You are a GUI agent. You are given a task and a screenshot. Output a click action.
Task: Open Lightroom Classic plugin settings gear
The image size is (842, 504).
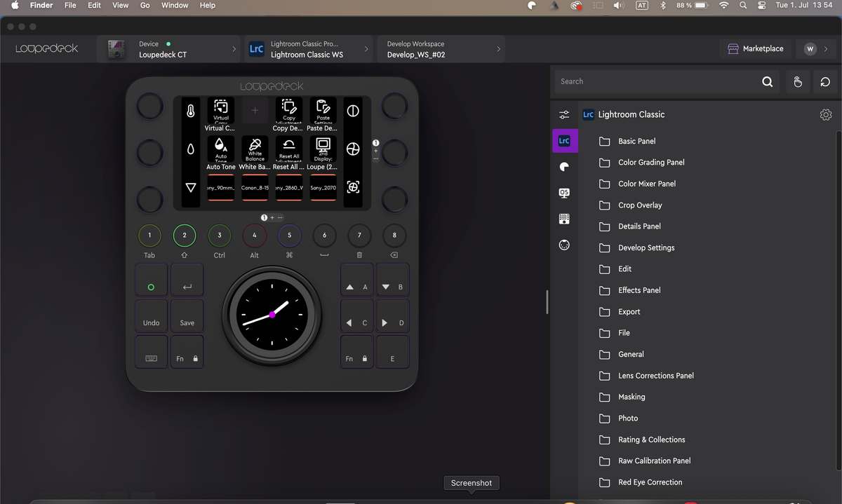point(825,115)
